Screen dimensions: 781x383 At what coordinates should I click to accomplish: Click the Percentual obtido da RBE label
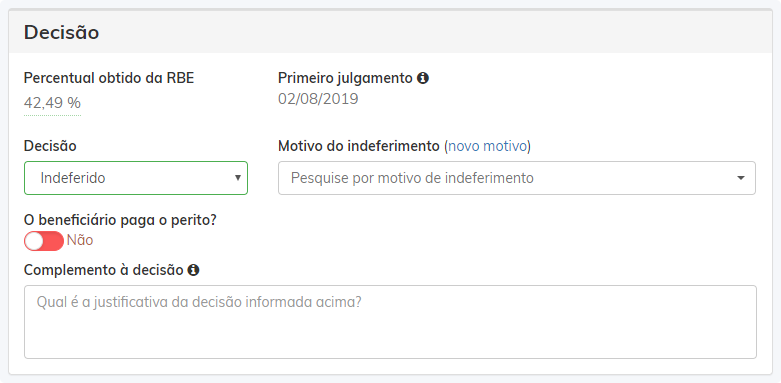tap(109, 78)
